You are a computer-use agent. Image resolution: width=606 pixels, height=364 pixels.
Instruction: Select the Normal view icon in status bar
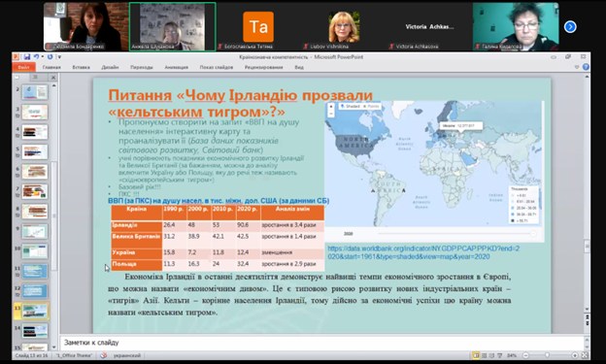pyautogui.click(x=476, y=355)
